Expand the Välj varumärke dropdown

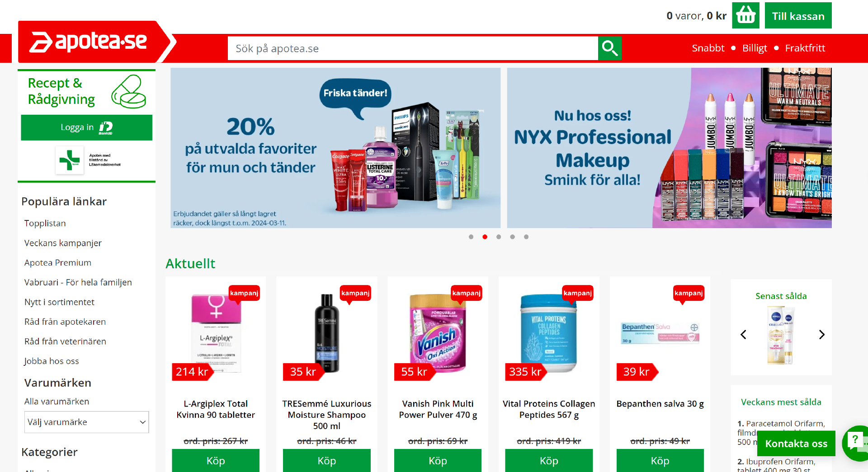(x=86, y=422)
